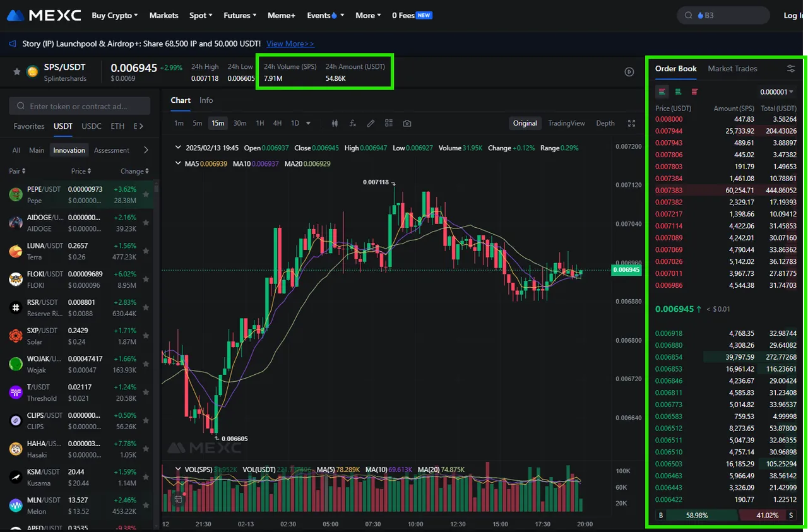Click the token or contract search box
808x532 pixels.
(x=80, y=106)
